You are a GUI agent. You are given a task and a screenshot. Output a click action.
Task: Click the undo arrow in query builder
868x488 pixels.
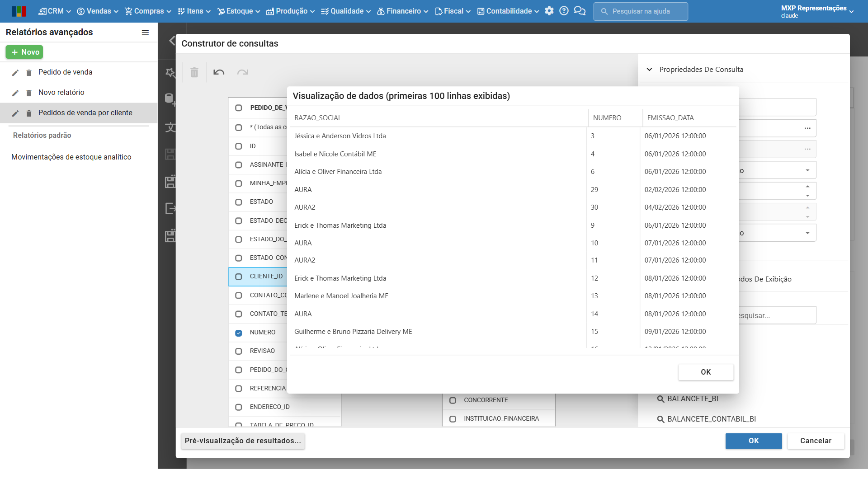click(x=219, y=72)
